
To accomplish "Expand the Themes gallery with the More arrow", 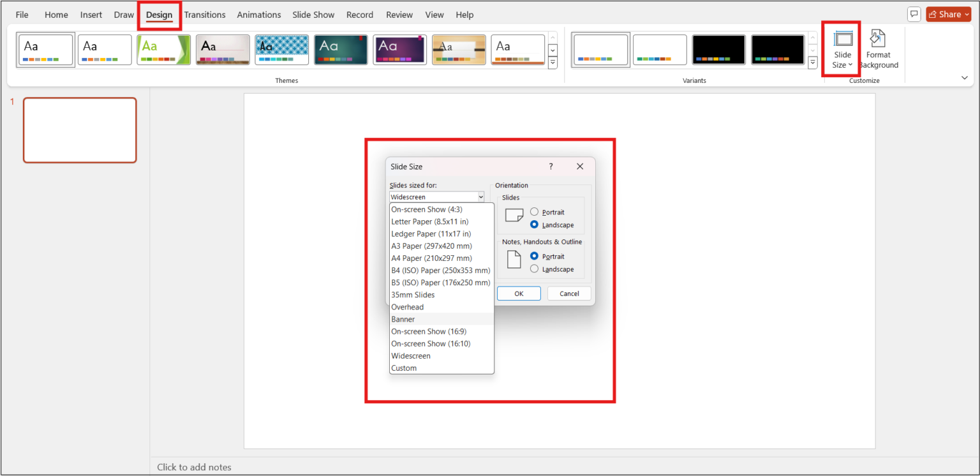I will (552, 62).
